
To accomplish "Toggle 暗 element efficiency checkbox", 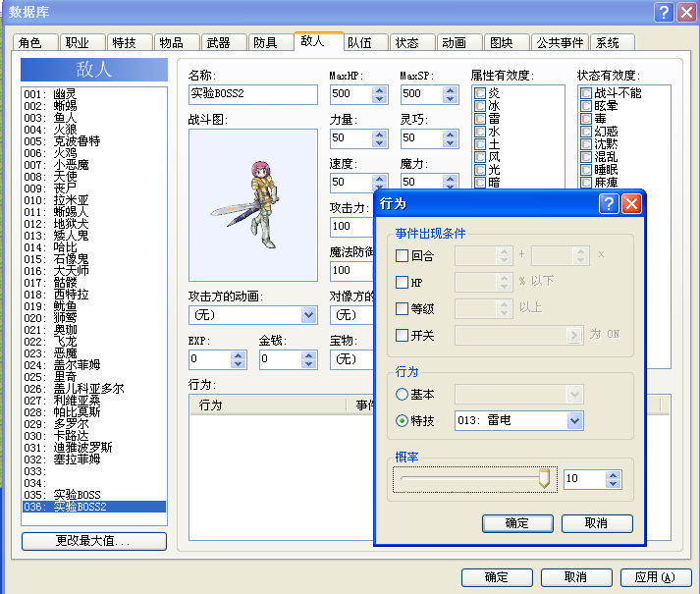I will tap(480, 183).
